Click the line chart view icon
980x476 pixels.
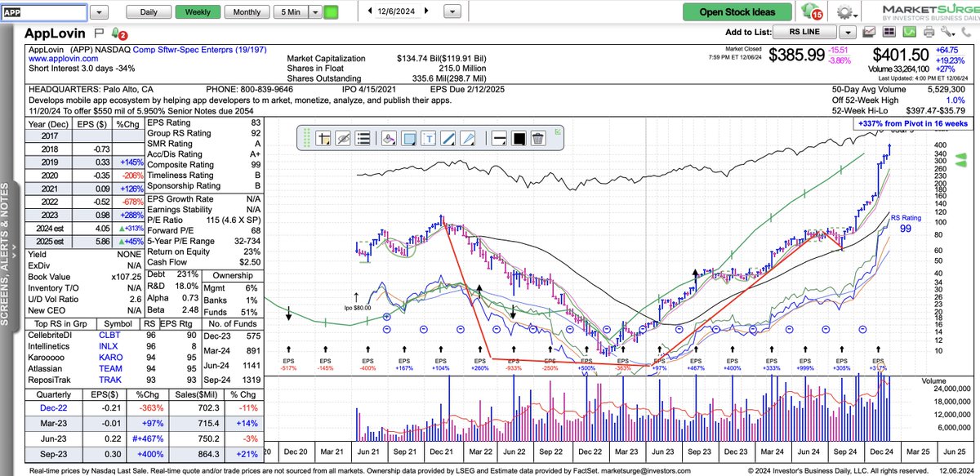point(868,32)
